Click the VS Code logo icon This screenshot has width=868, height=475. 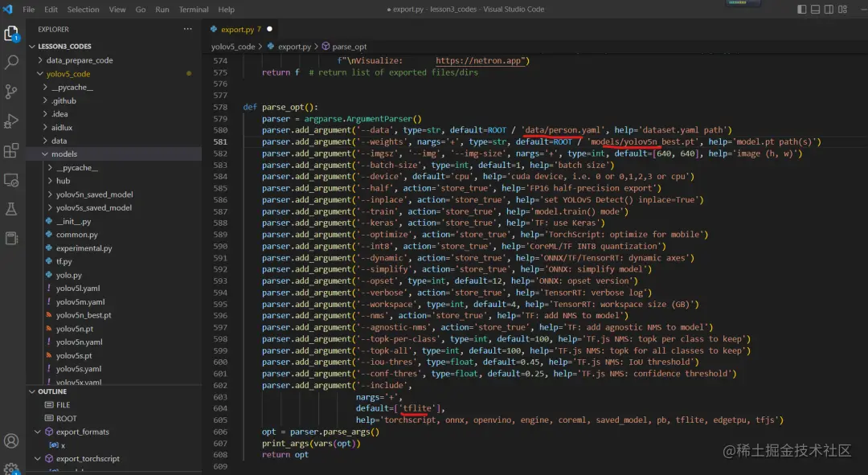(x=7, y=9)
